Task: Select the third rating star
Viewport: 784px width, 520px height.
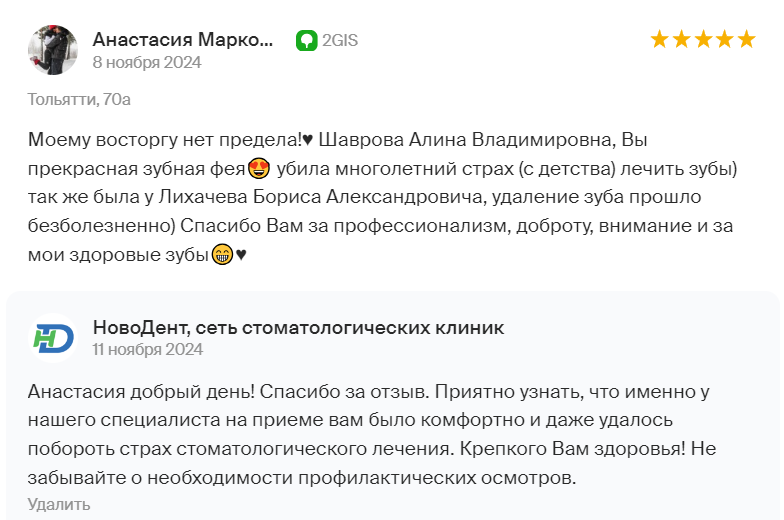Action: click(703, 39)
